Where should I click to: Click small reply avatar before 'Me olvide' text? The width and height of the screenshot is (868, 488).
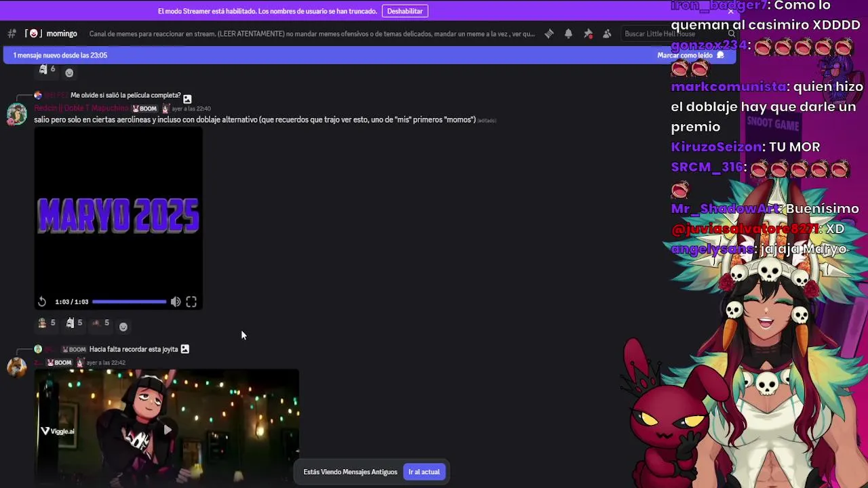tap(38, 96)
